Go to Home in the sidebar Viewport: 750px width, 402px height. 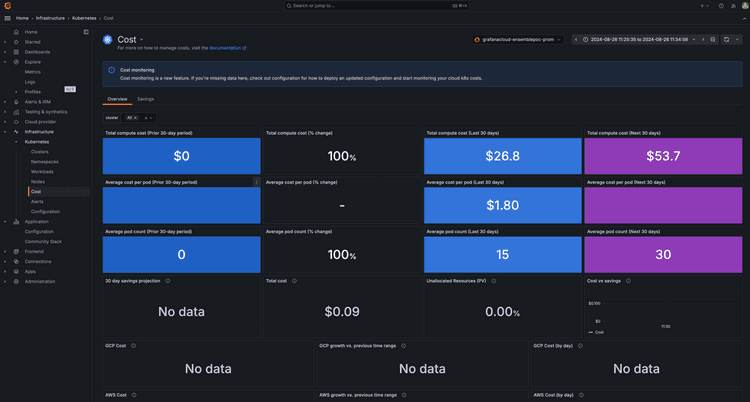coord(31,32)
